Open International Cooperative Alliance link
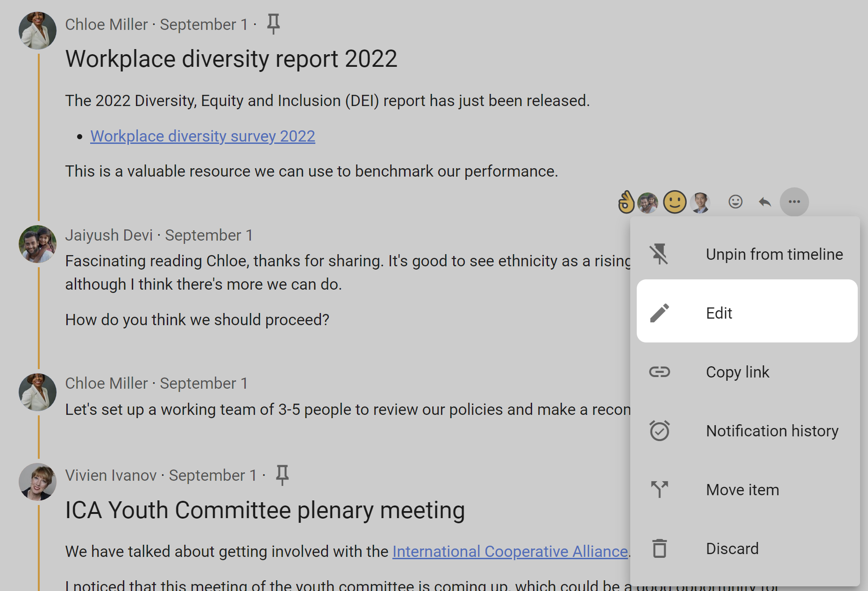The height and width of the screenshot is (591, 868). [510, 551]
